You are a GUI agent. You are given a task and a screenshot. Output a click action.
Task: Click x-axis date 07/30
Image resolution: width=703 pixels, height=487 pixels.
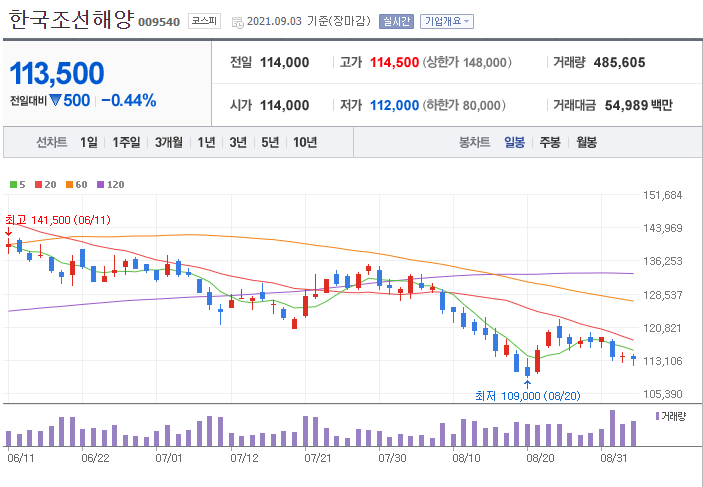[x=392, y=459]
